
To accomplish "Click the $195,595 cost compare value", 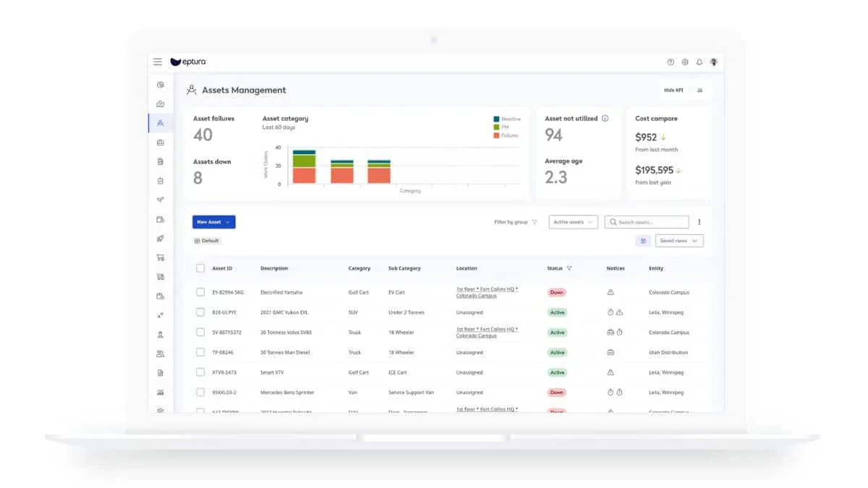I will click(x=654, y=171).
